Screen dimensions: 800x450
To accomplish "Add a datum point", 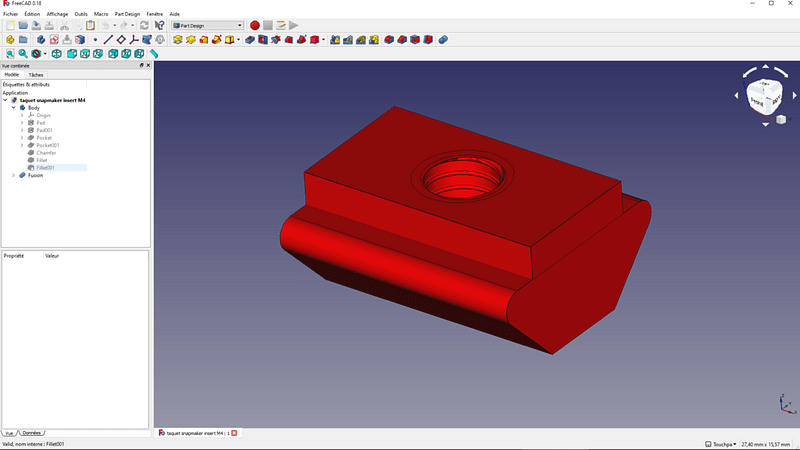I will pyautogui.click(x=95, y=40).
